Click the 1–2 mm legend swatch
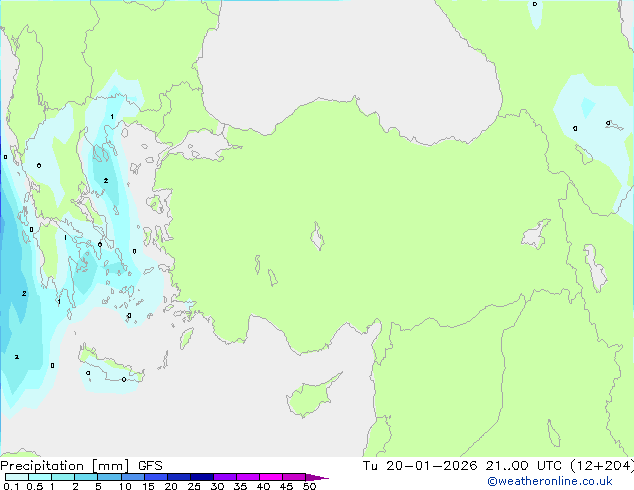 63,477
